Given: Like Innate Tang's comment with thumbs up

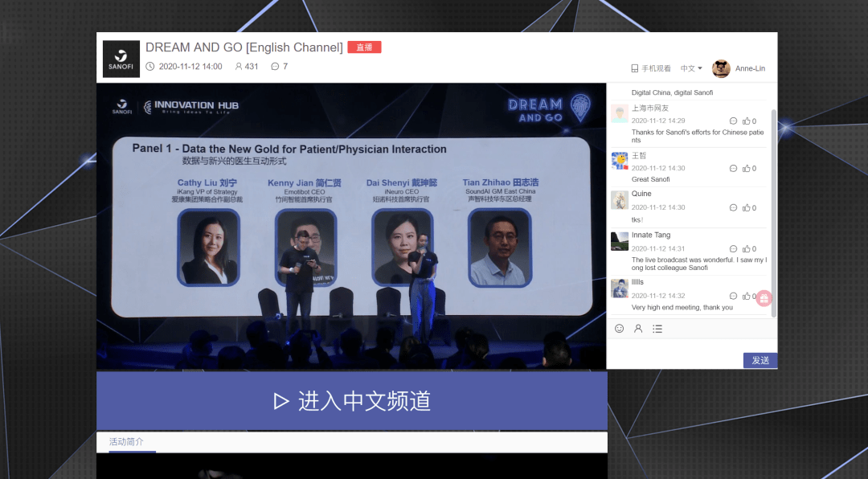Looking at the screenshot, I should (747, 249).
